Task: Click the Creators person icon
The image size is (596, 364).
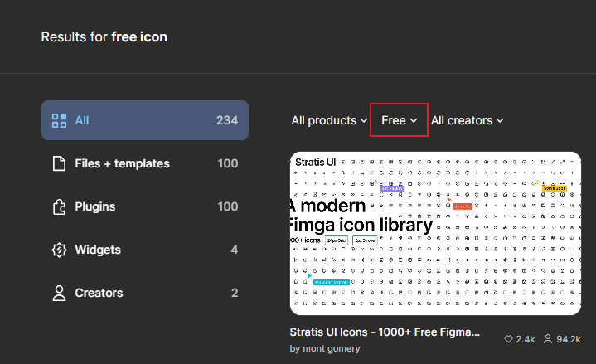Action: click(x=59, y=294)
